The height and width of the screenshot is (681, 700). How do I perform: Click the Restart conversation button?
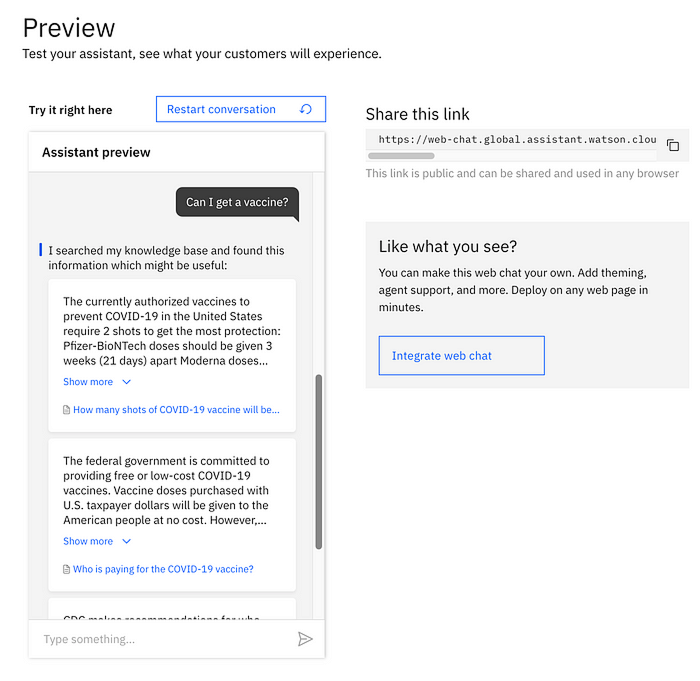[240, 109]
